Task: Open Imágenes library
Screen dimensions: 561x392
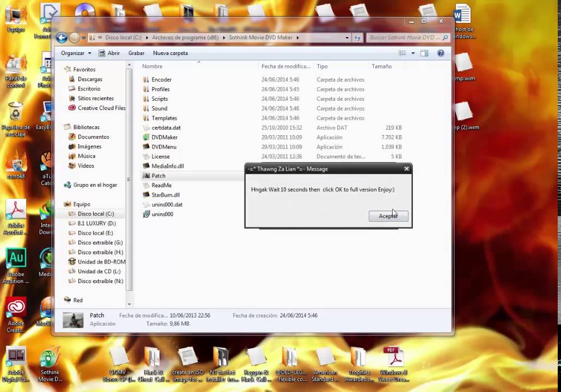Action: point(89,146)
